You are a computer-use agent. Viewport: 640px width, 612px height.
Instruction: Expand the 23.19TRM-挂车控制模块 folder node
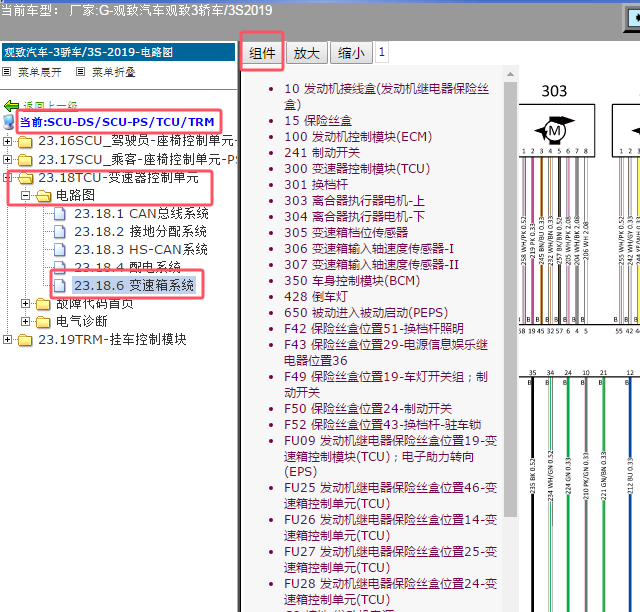(7, 339)
